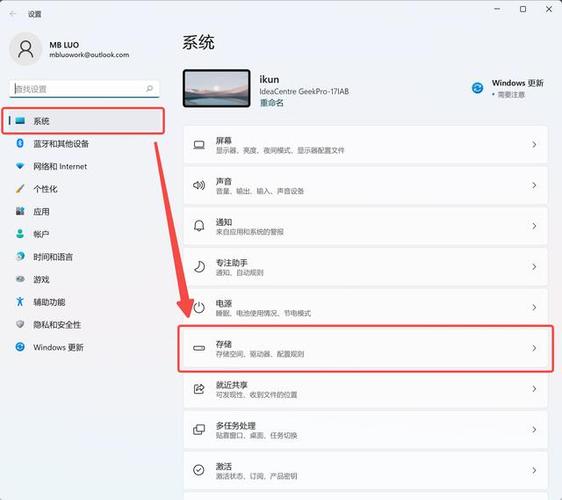Expand the 声音 row chevron

pyautogui.click(x=534, y=185)
